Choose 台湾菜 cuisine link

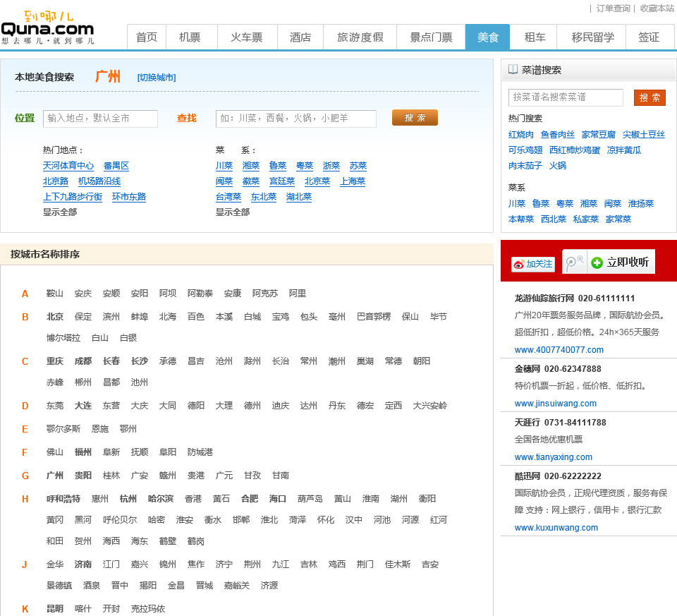(x=228, y=197)
